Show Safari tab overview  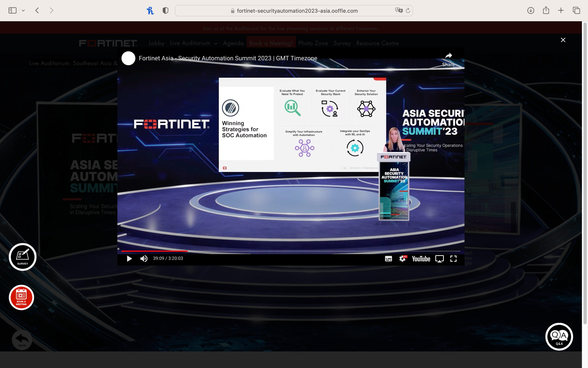[576, 10]
